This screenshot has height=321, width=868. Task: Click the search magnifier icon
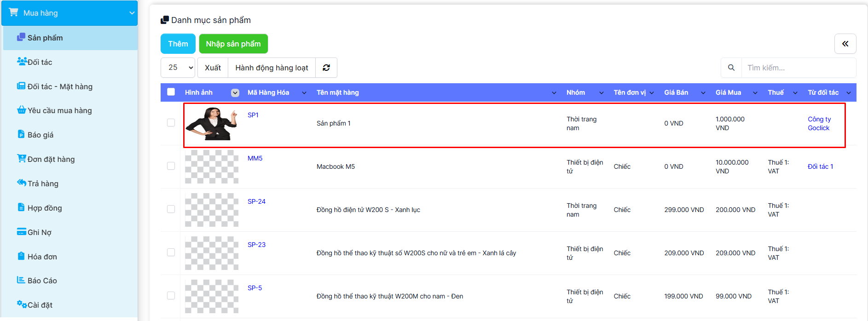(x=731, y=68)
